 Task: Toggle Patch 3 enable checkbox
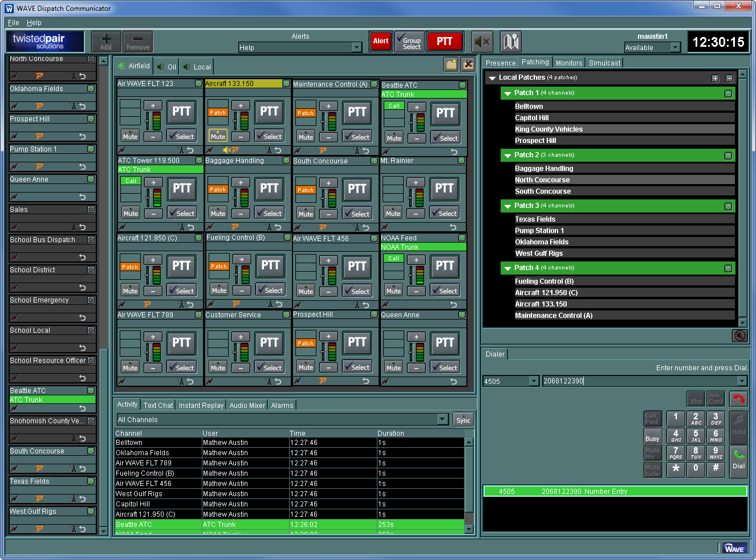(728, 206)
